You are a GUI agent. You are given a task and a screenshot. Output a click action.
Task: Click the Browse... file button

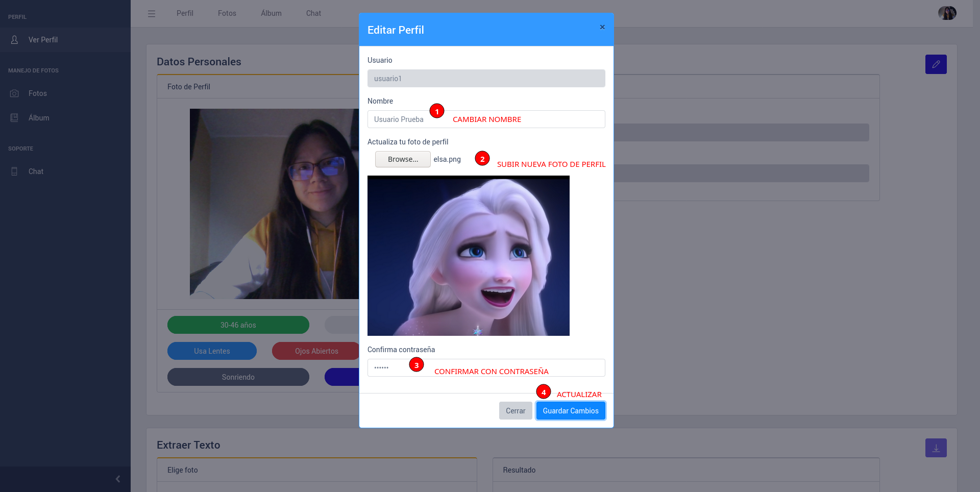pyautogui.click(x=403, y=159)
